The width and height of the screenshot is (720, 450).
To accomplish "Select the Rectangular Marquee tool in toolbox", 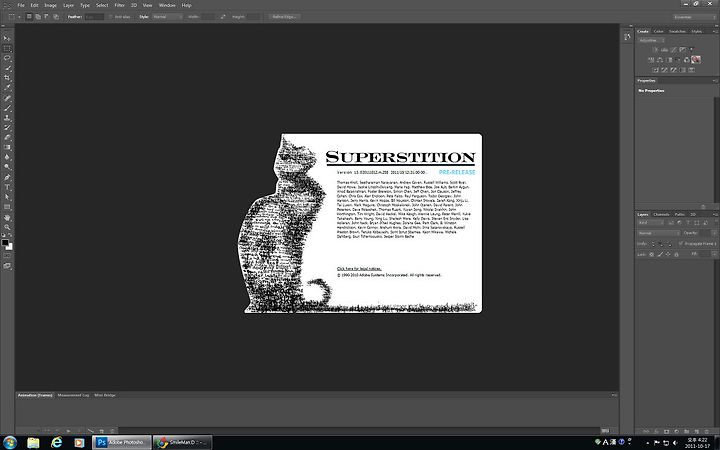I will tap(7, 48).
